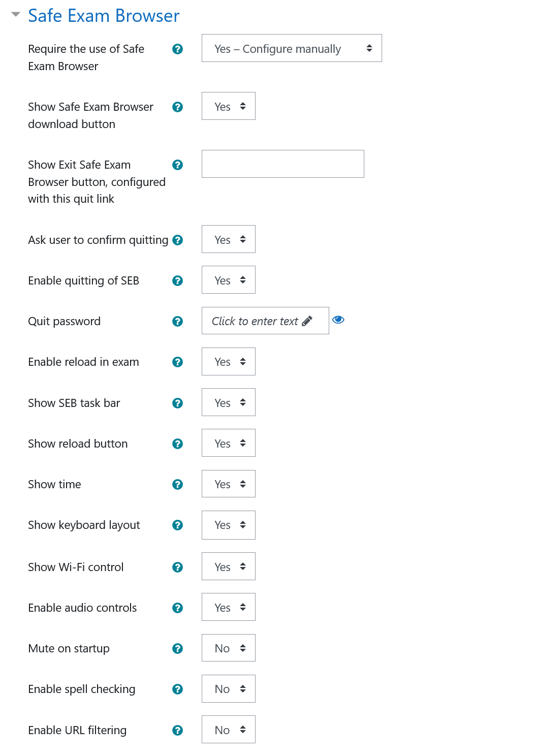This screenshot has width=535, height=756.
Task: Reveal the quit password with the eye icon
Action: [x=338, y=320]
